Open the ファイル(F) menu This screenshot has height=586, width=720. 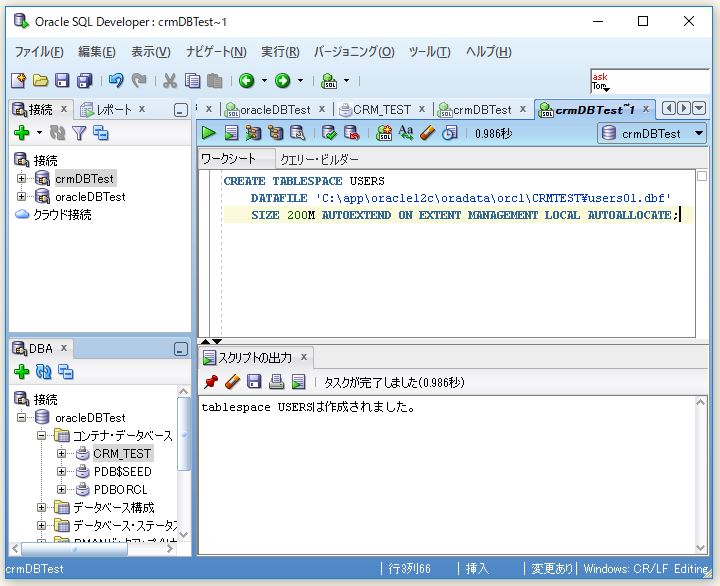click(x=39, y=51)
